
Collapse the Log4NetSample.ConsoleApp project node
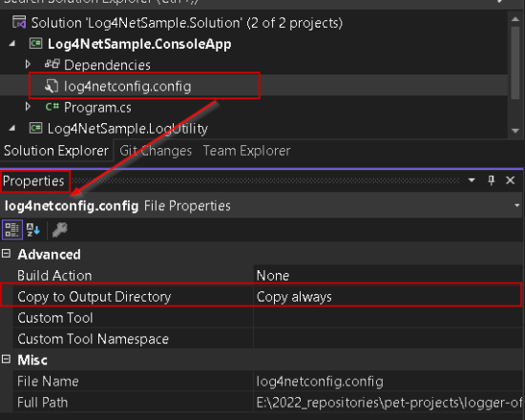pos(12,44)
